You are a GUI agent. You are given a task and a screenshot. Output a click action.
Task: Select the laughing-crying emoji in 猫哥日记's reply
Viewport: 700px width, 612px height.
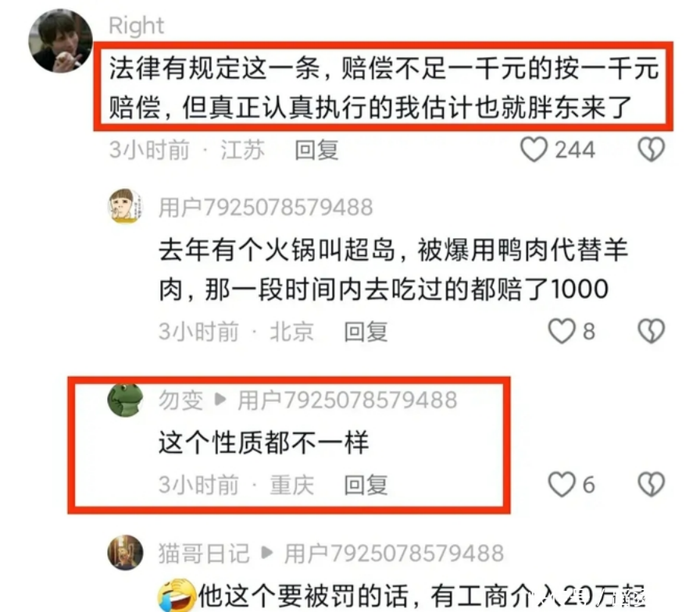[177, 595]
